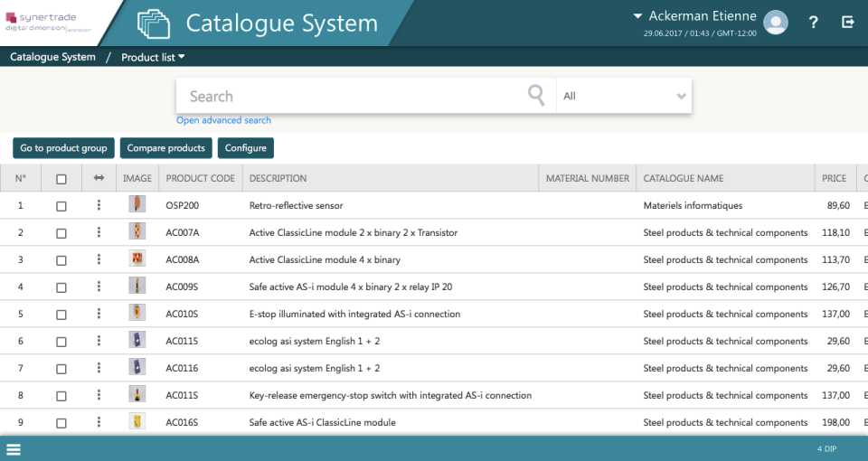868x461 pixels.
Task: Open three-dot menu for AC009S row
Action: pos(99,287)
